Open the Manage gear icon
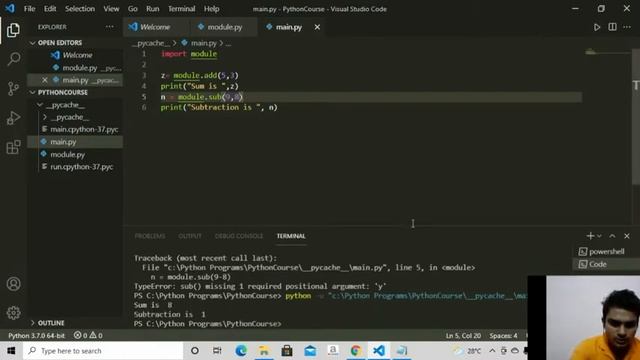The height and width of the screenshot is (360, 640). [x=13, y=313]
